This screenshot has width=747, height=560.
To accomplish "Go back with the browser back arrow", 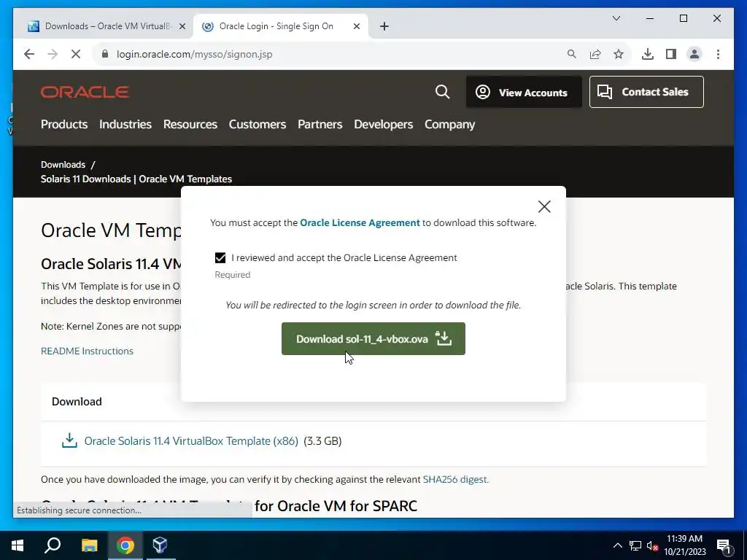I will coord(29,54).
